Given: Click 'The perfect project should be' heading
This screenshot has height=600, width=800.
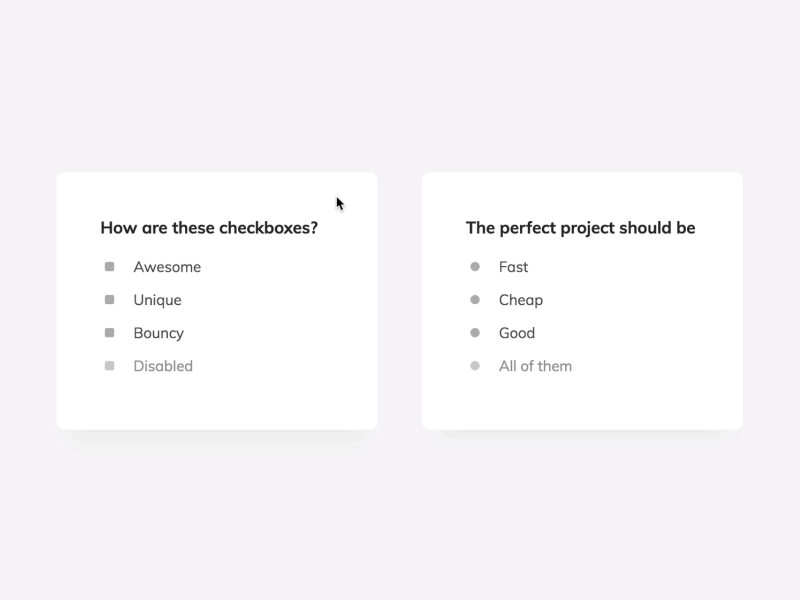Looking at the screenshot, I should pyautogui.click(x=580, y=227).
